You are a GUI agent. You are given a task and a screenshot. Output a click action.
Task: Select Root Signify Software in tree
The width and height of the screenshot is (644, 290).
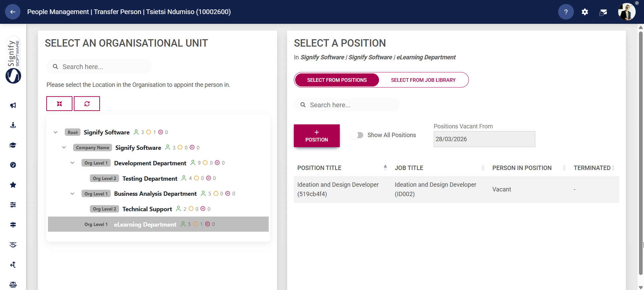[107, 132]
